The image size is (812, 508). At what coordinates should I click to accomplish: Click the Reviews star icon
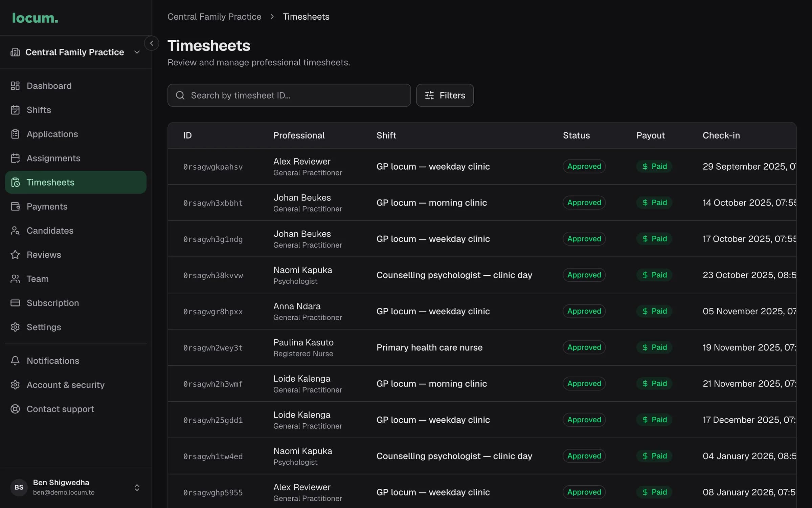[15, 255]
